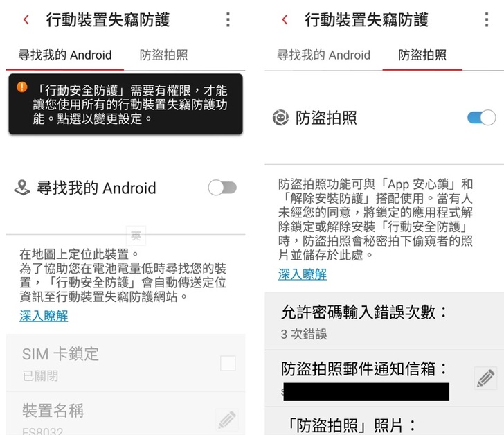Edit 裝置名稱 with pencil icon
504x435 pixels.
227,420
